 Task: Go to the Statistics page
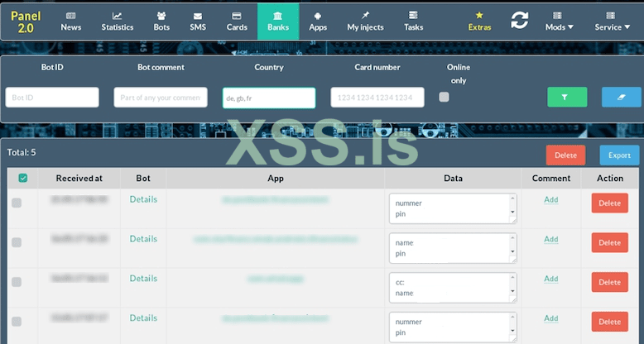118,21
